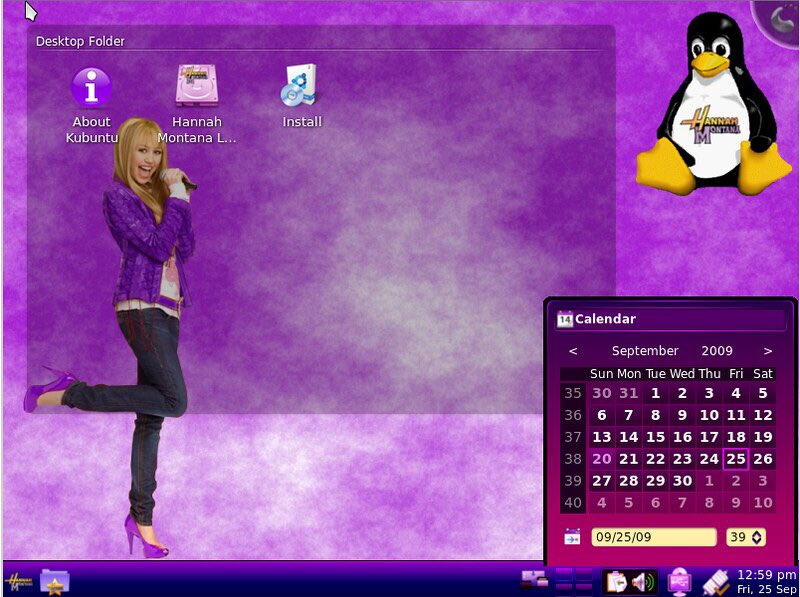Open the September month selector
This screenshot has height=597, width=800.
point(645,351)
